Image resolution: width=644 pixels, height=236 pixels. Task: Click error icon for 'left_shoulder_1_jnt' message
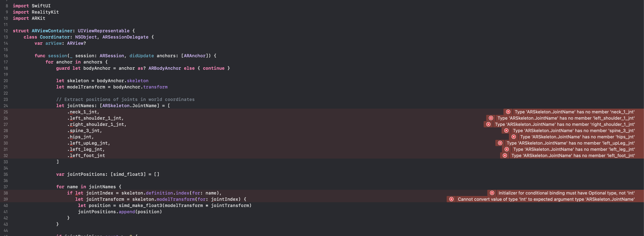point(491,118)
